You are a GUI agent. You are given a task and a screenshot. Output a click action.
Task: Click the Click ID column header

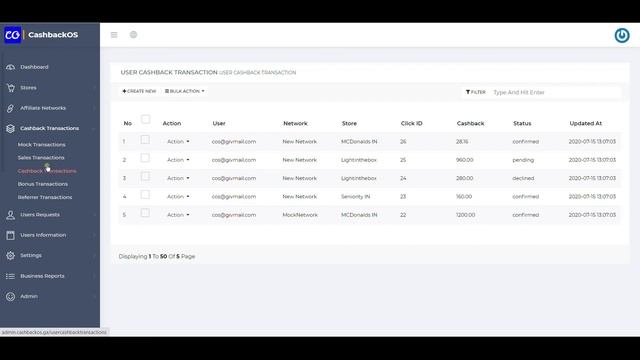point(411,123)
